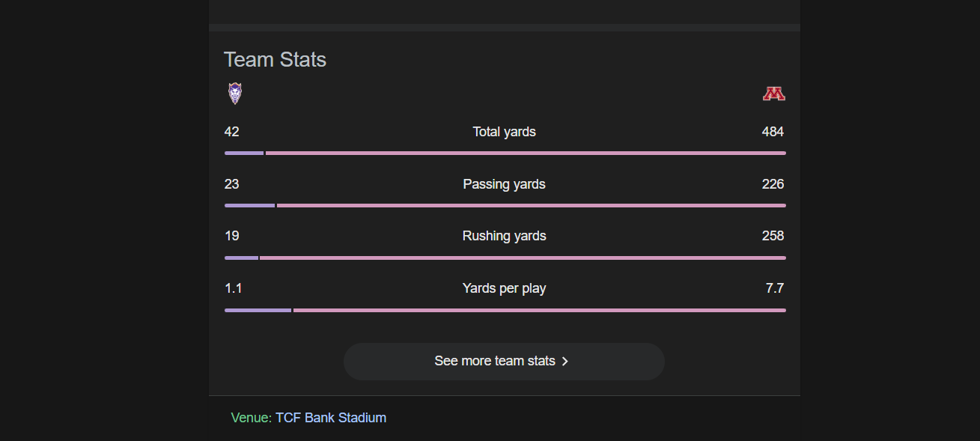Click the purple segment of Yards per play bar
The height and width of the screenshot is (441, 980).
pyautogui.click(x=258, y=310)
